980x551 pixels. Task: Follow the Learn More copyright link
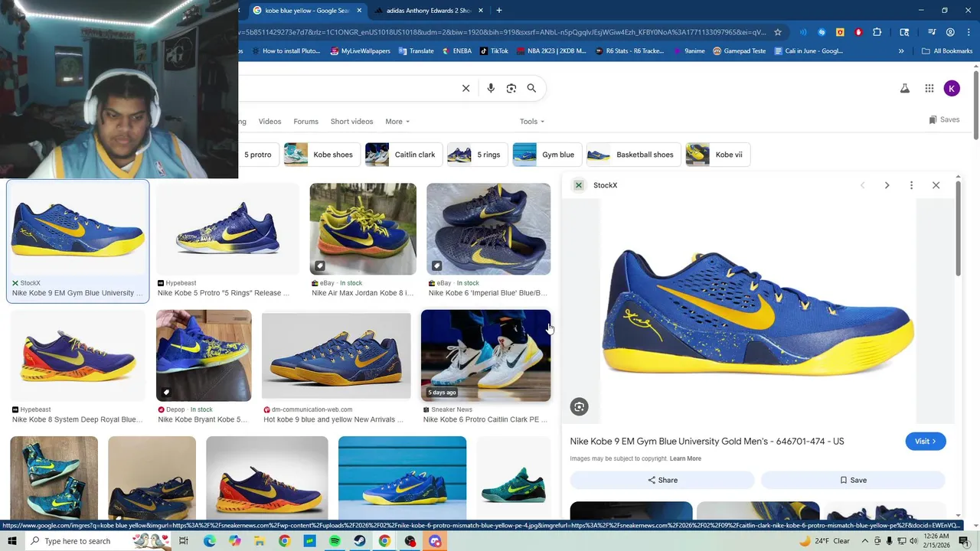(685, 458)
